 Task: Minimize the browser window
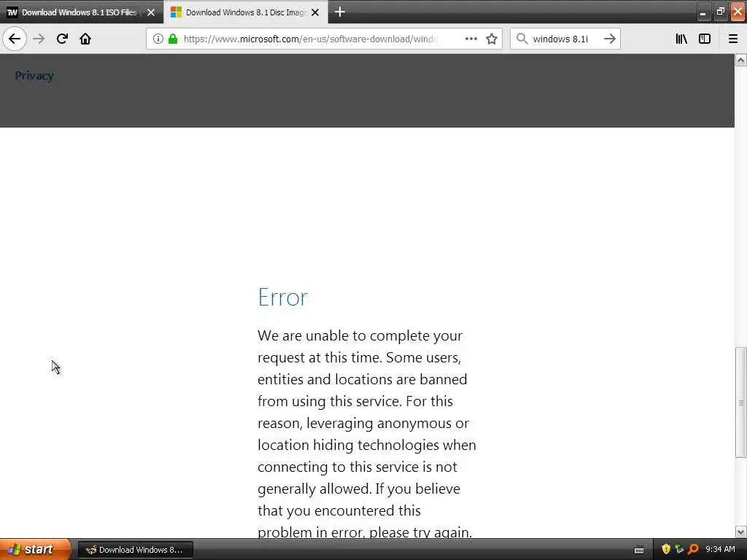point(703,12)
